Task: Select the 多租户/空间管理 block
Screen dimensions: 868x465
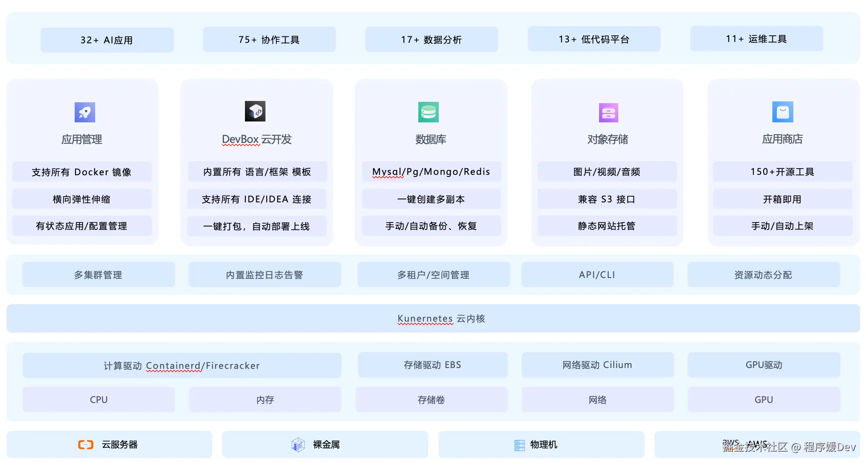Action: 434,275
